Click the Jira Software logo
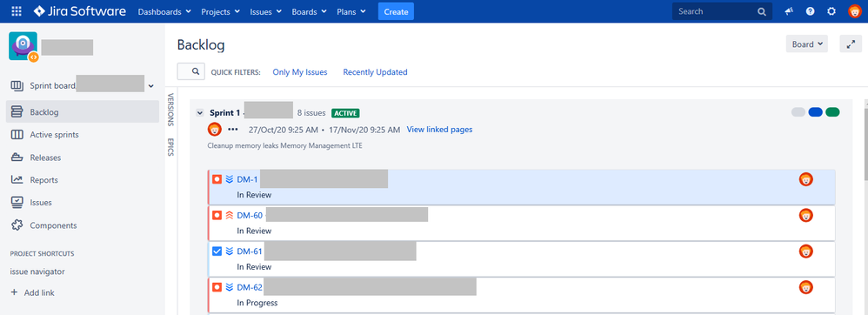868x315 pixels. click(80, 11)
